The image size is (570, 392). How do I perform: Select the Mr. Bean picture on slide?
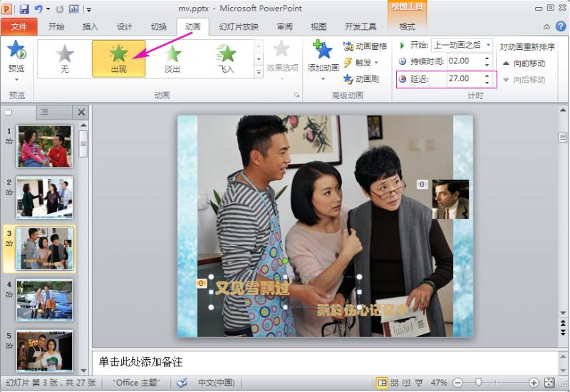pos(450,199)
